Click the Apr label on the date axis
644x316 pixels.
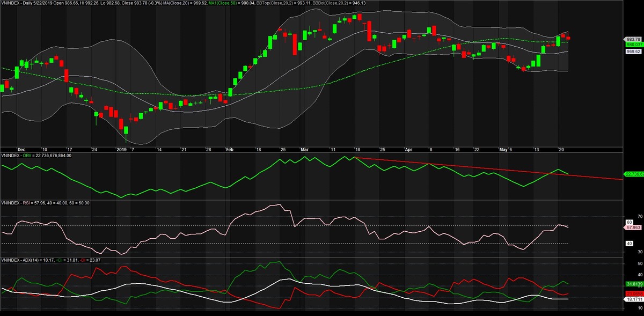[409, 149]
